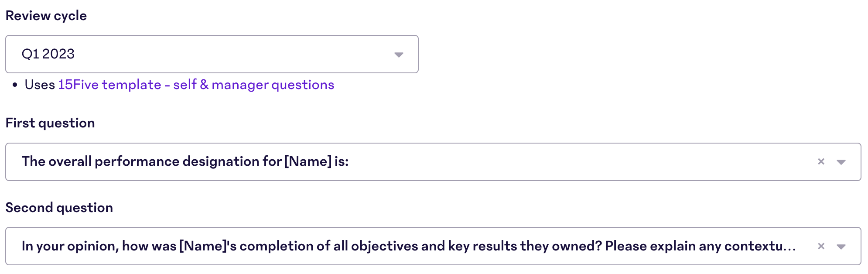Click the Second question heading
868x274 pixels.
coord(60,207)
